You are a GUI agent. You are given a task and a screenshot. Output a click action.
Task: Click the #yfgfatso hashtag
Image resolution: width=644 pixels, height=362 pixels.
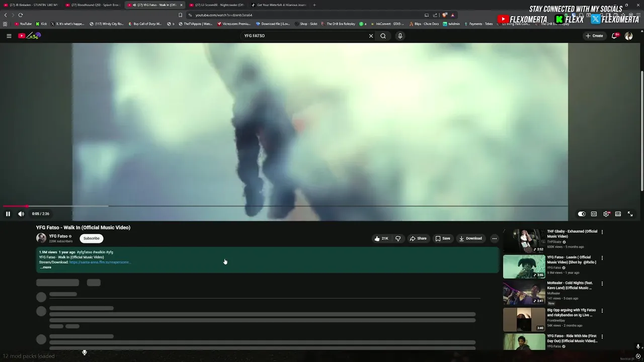point(85,252)
